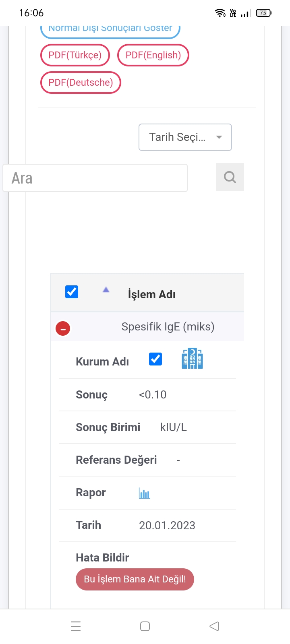
Task: Tap the Android home square icon
Action: click(x=145, y=626)
